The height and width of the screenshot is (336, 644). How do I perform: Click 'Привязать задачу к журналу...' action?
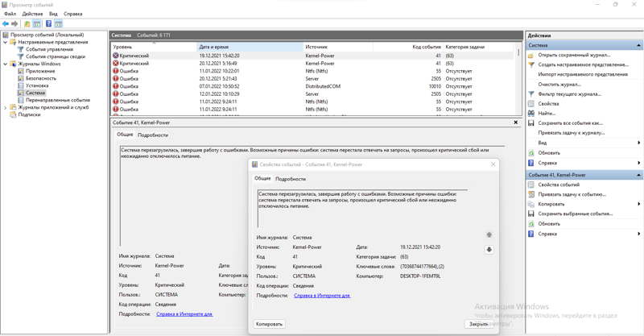(572, 133)
